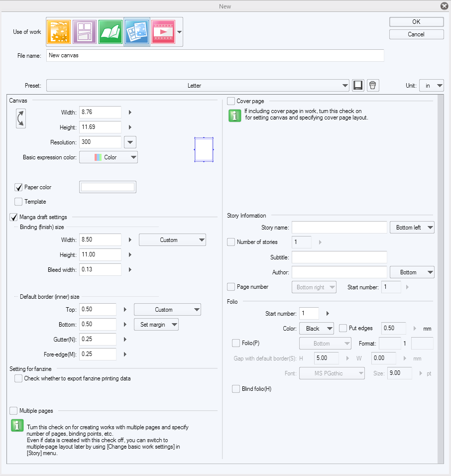Click the vertical scrollbar on right

click(x=441, y=279)
